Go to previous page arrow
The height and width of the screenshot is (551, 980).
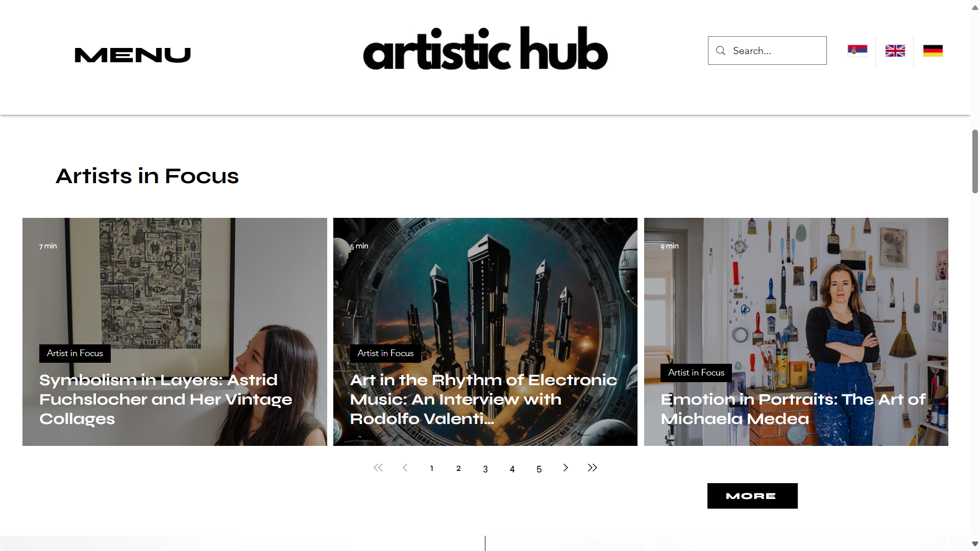[x=405, y=468]
